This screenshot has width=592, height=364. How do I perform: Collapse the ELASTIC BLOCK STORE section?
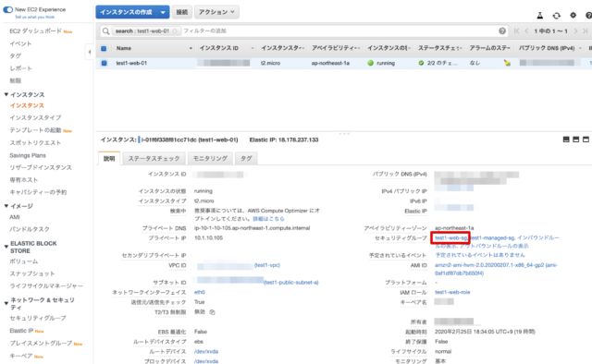coord(6,247)
